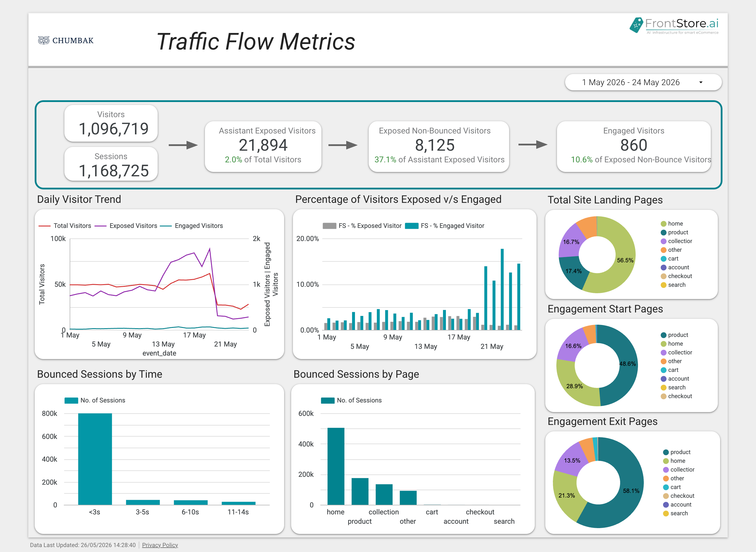Toggle FS - % Exposed Visitor legend swatch
756x552 pixels.
click(329, 226)
